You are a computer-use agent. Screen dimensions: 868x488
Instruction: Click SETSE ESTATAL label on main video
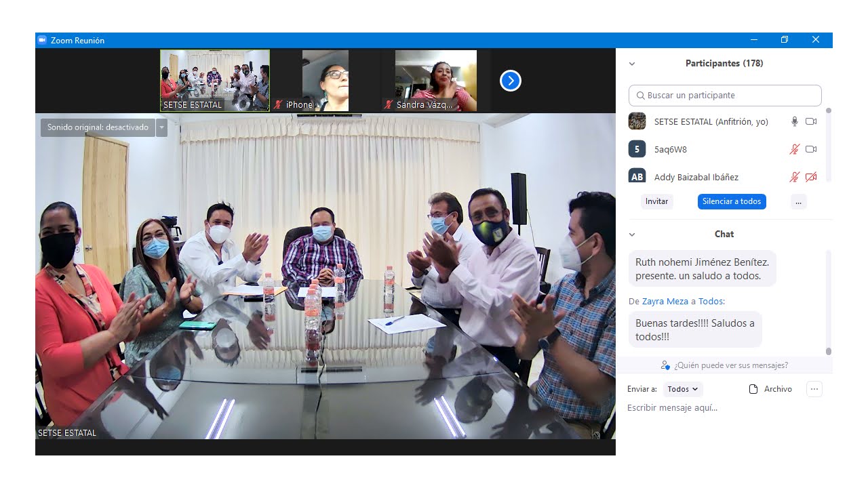click(x=67, y=432)
